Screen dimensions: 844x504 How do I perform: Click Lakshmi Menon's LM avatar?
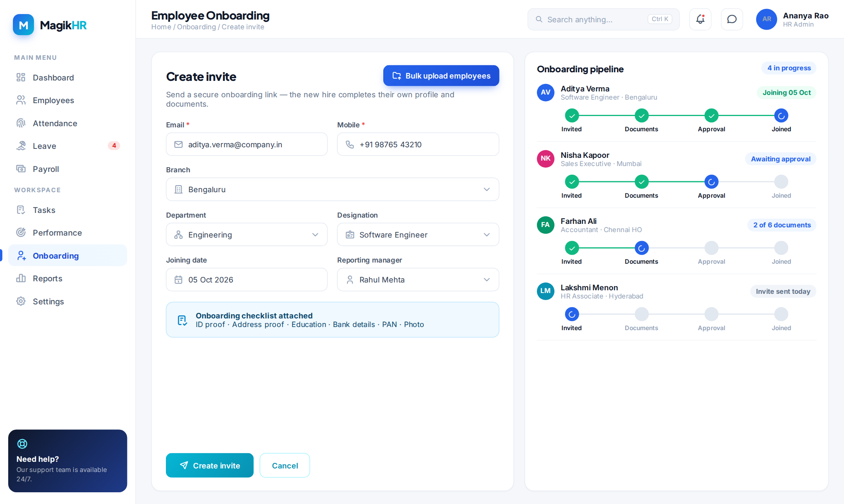(545, 291)
